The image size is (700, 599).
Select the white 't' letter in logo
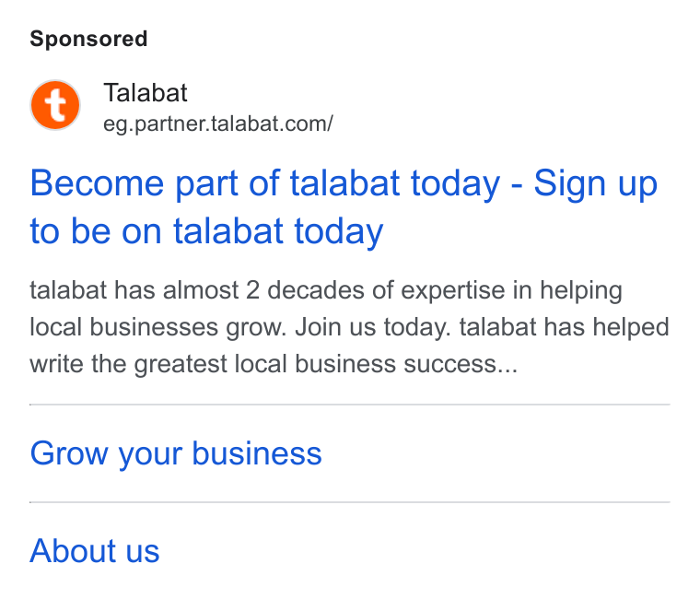point(56,105)
